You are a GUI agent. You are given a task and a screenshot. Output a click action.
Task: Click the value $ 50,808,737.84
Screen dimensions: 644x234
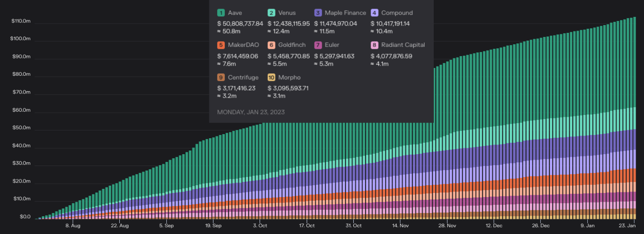pyautogui.click(x=240, y=24)
